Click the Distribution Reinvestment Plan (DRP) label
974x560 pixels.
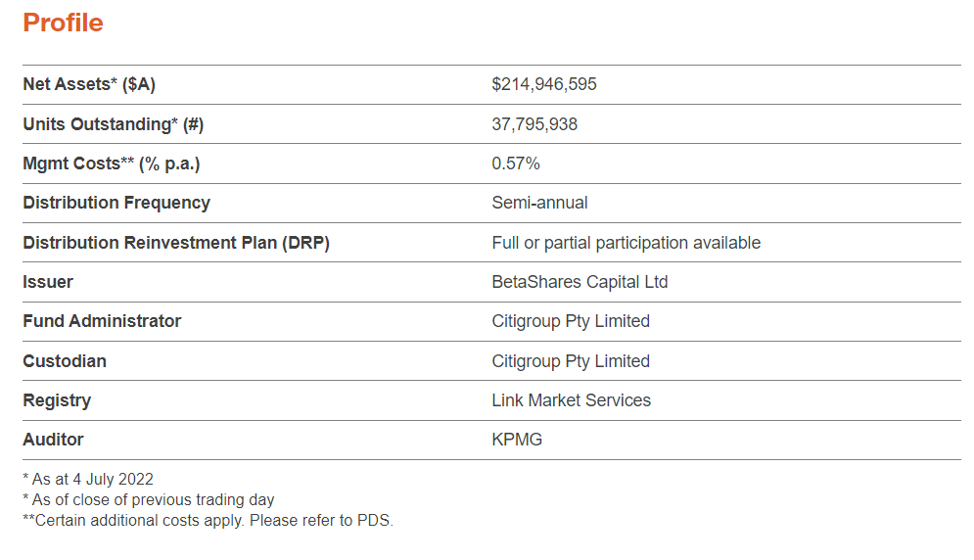click(x=176, y=243)
